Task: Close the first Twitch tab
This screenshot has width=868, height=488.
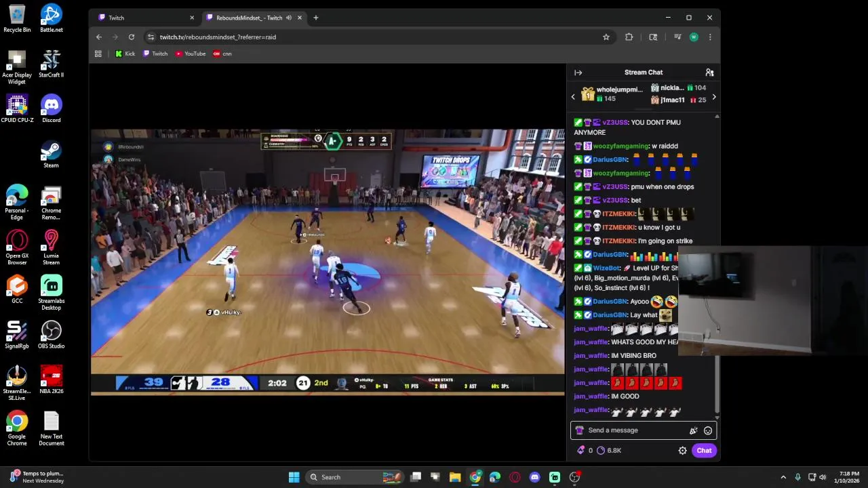Action: (192, 18)
